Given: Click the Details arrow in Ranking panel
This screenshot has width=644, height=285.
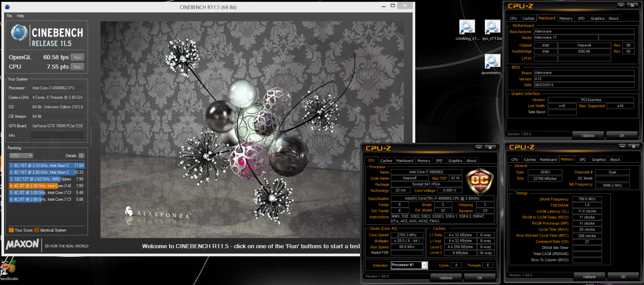Looking at the screenshot, I should pos(81,156).
